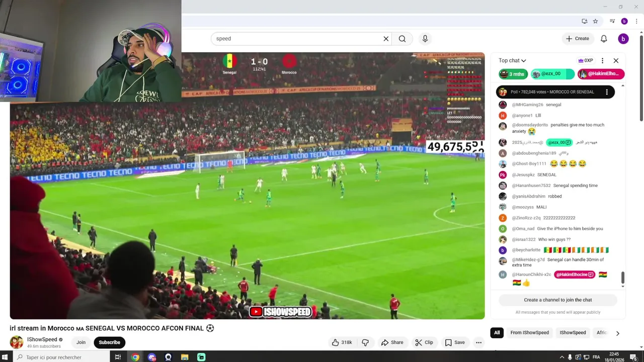Open the poll banner's three-dot menu
The width and height of the screenshot is (644, 362).
[607, 92]
